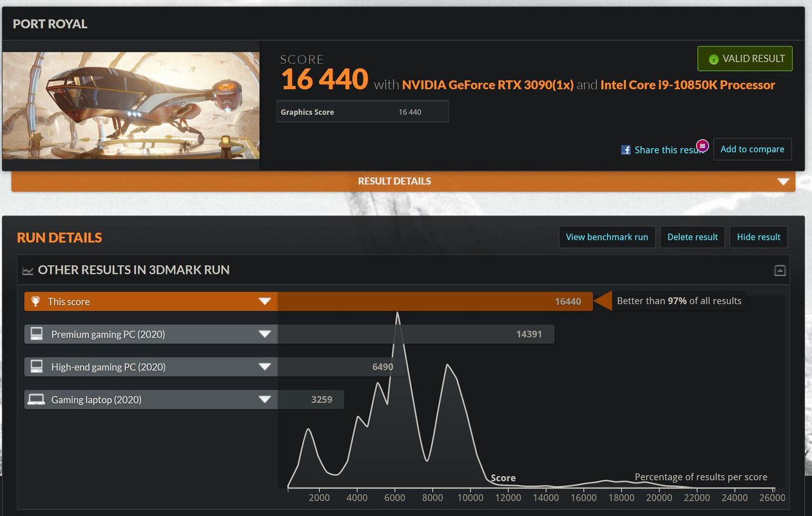
Task: Click the chart icon beside Other Results
Action: click(28, 270)
